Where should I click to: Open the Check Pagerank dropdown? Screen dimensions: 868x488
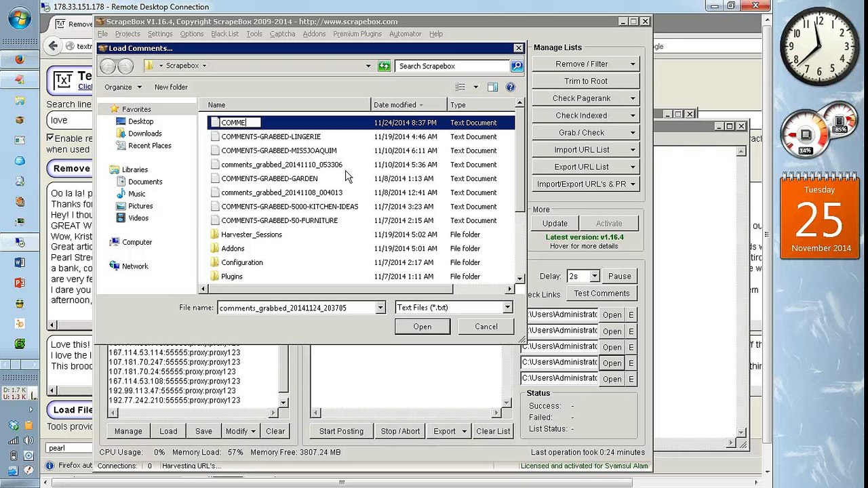pyautogui.click(x=633, y=98)
